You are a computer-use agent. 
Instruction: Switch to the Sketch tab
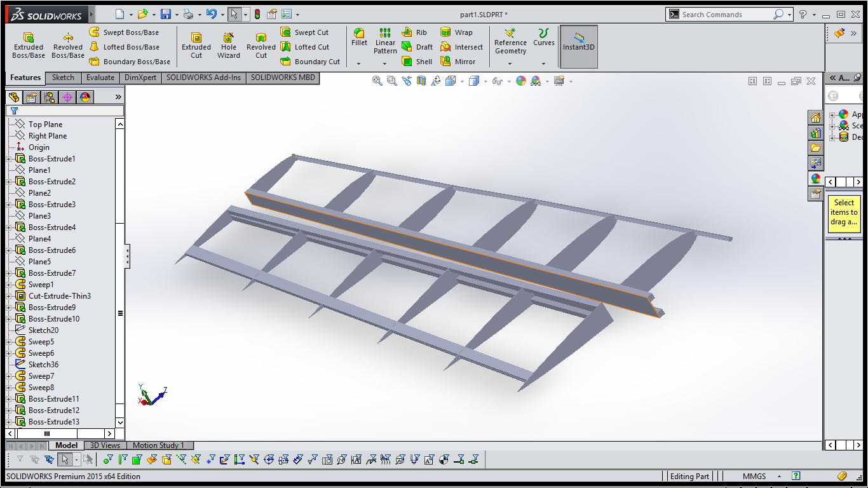[x=63, y=78]
